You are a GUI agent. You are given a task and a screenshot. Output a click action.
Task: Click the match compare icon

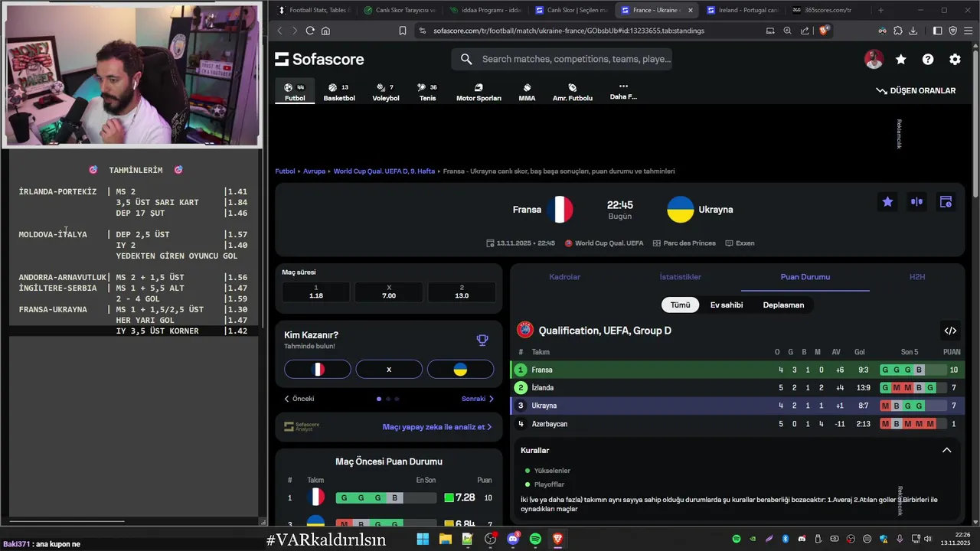pyautogui.click(x=916, y=202)
